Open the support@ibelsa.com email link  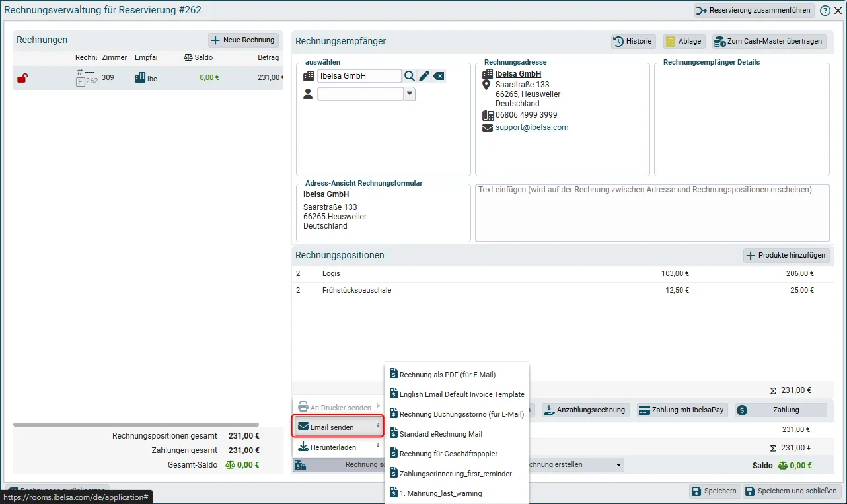(532, 127)
